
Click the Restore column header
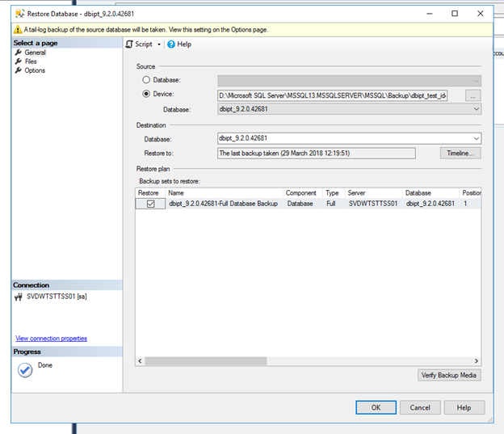tap(150, 193)
